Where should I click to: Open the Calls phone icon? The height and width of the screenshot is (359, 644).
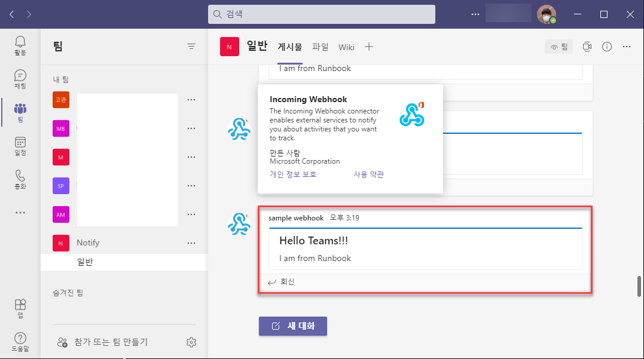[x=20, y=179]
